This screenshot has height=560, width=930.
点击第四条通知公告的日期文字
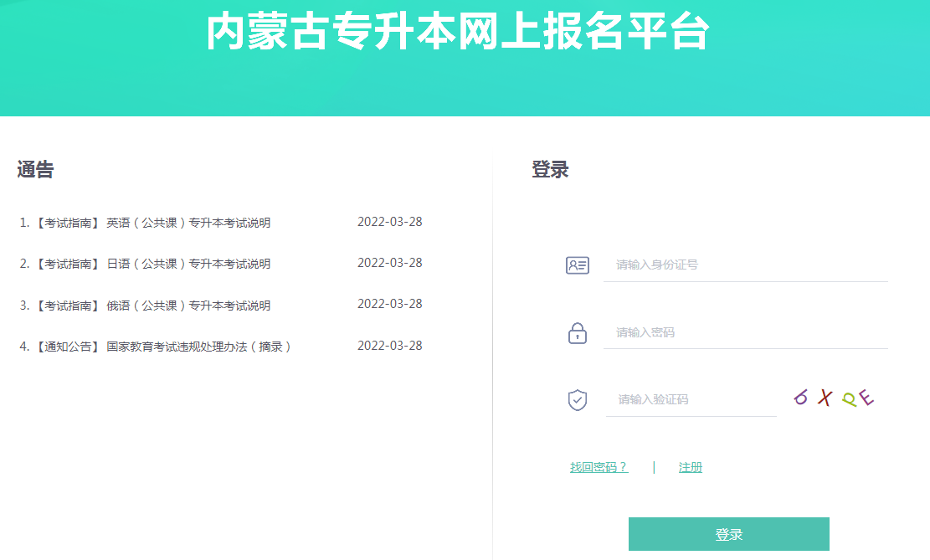click(390, 345)
